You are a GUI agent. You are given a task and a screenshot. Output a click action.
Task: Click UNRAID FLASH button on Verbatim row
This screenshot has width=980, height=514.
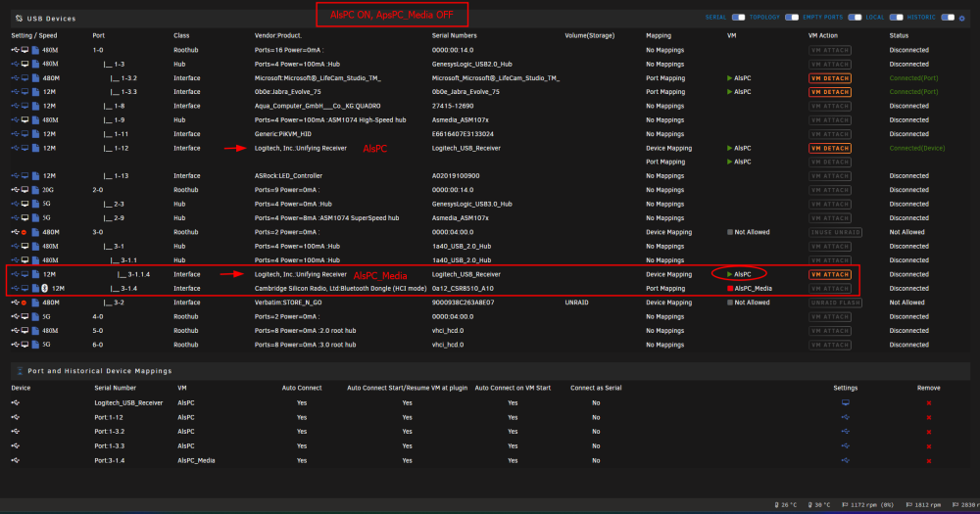click(x=835, y=303)
